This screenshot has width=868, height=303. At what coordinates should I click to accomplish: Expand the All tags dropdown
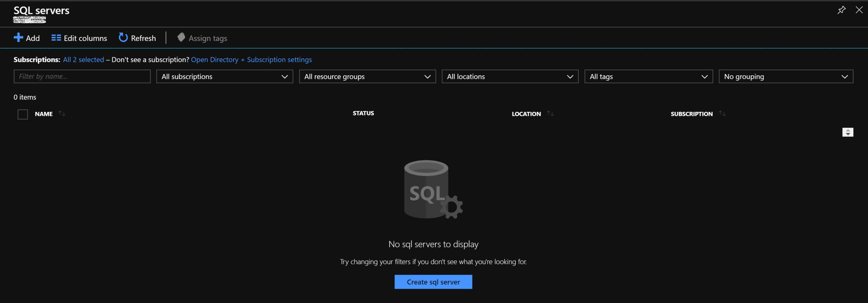649,76
